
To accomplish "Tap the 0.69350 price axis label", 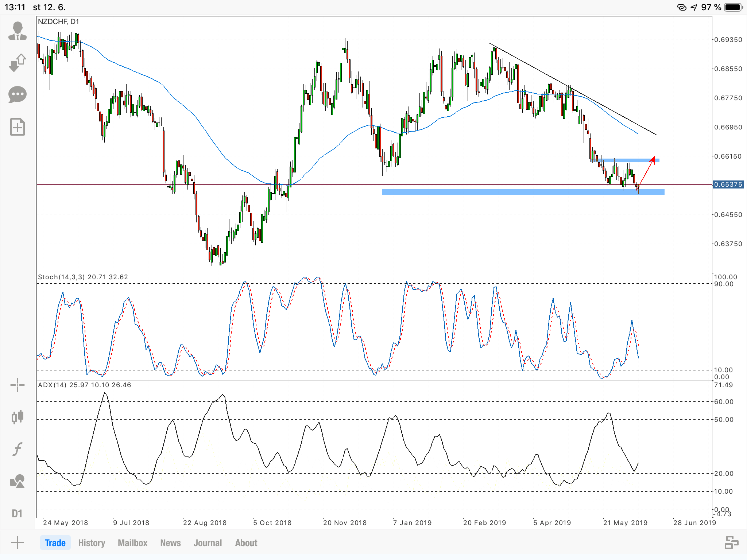I will pos(728,40).
